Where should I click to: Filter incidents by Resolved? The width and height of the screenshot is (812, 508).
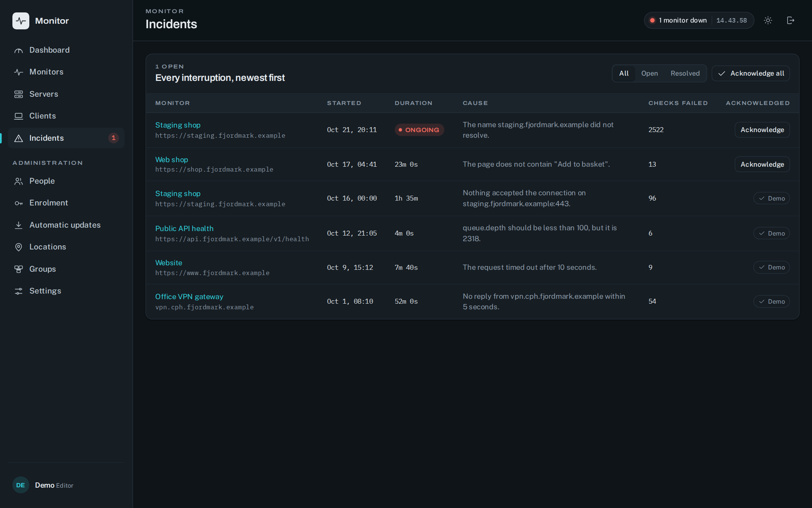tap(685, 73)
